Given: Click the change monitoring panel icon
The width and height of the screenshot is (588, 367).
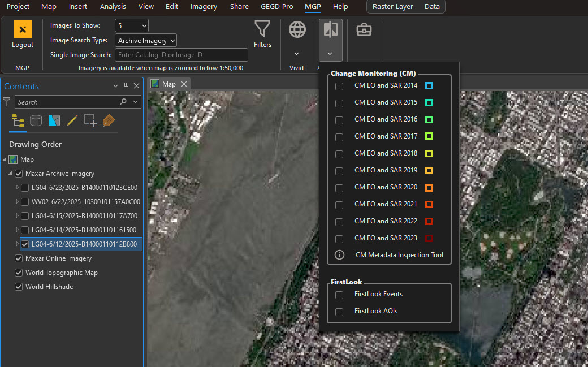Looking at the screenshot, I should click(x=330, y=29).
